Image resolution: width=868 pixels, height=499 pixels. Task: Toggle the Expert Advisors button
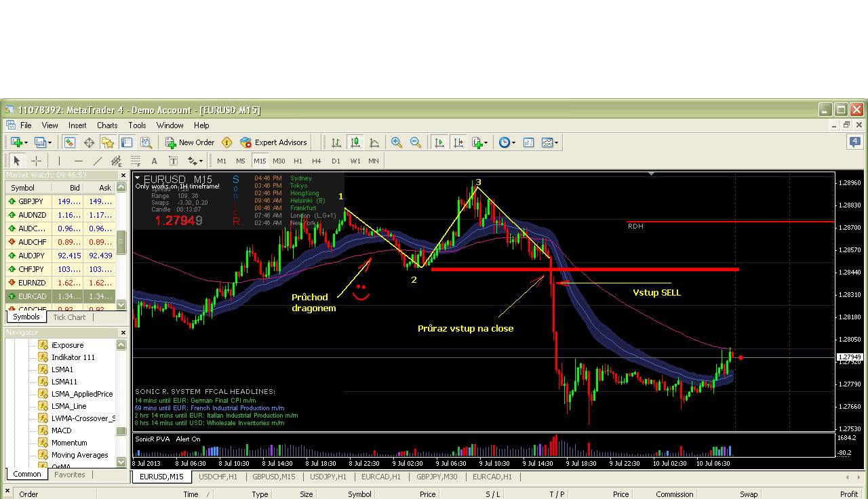274,142
